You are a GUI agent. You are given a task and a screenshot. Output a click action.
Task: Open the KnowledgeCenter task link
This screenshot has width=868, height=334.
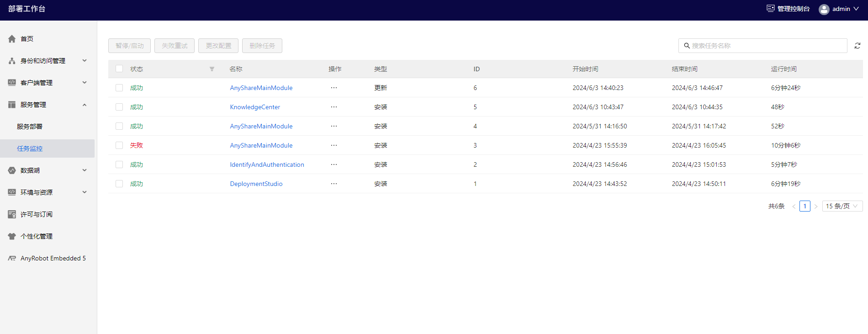[x=255, y=107]
